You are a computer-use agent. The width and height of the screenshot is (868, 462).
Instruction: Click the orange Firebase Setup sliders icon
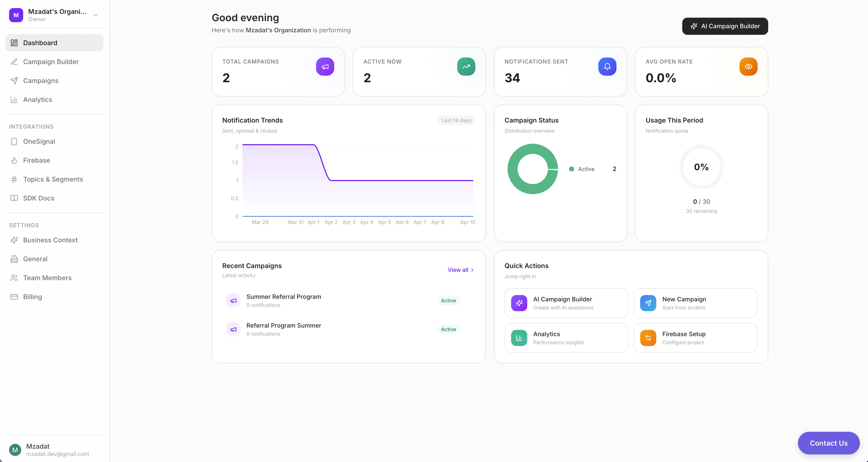point(648,338)
